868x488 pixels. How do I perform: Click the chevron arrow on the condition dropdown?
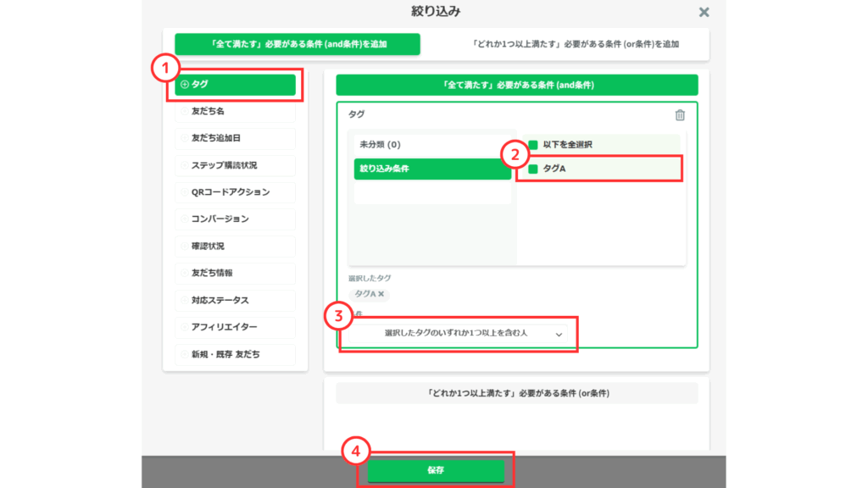pyautogui.click(x=559, y=335)
